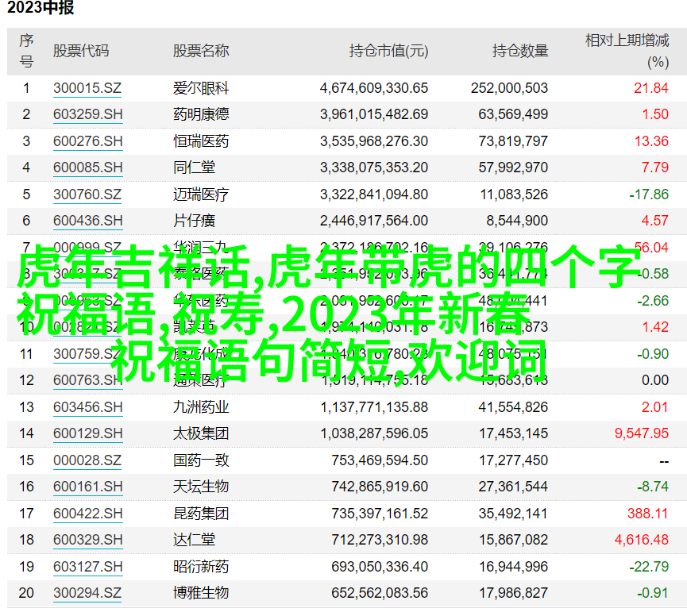Click stock name 天坛生物
The image size is (687, 616).
pos(201,487)
